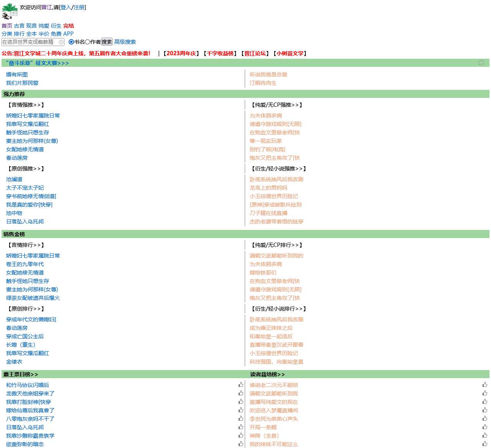Open the 排行 navigation link

19,34
